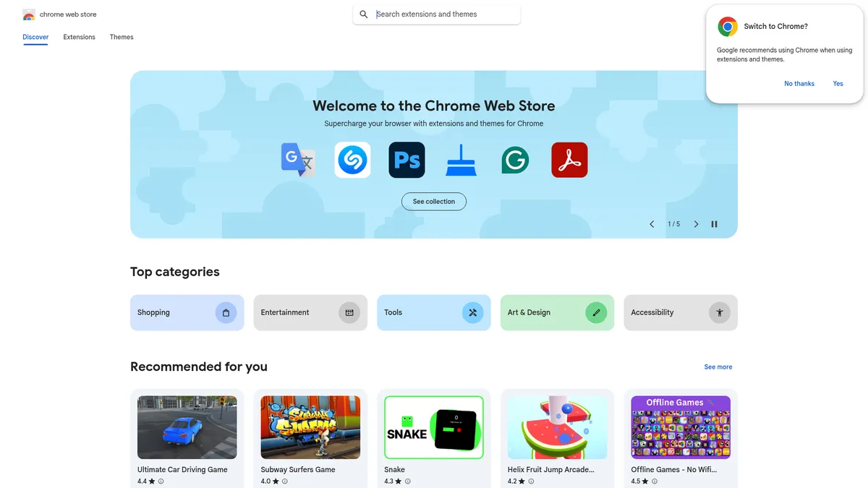Viewport: 868px width, 488px height.
Task: Click the Chrome logo in the popup
Action: coord(728,27)
